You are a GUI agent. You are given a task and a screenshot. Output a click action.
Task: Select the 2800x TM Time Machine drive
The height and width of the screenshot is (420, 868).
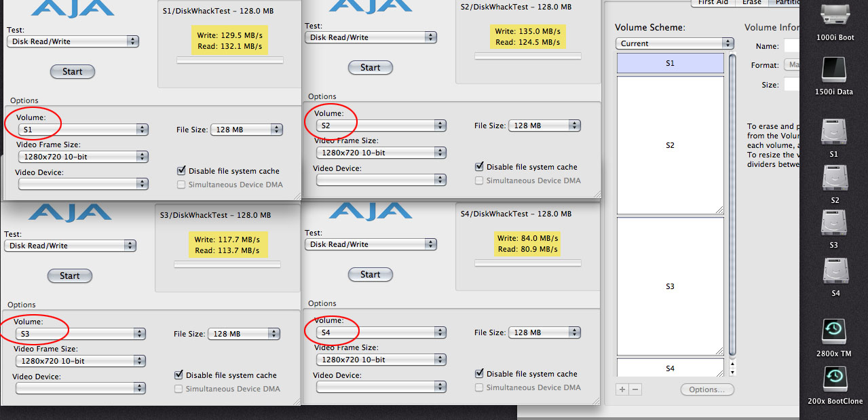pyautogui.click(x=834, y=332)
